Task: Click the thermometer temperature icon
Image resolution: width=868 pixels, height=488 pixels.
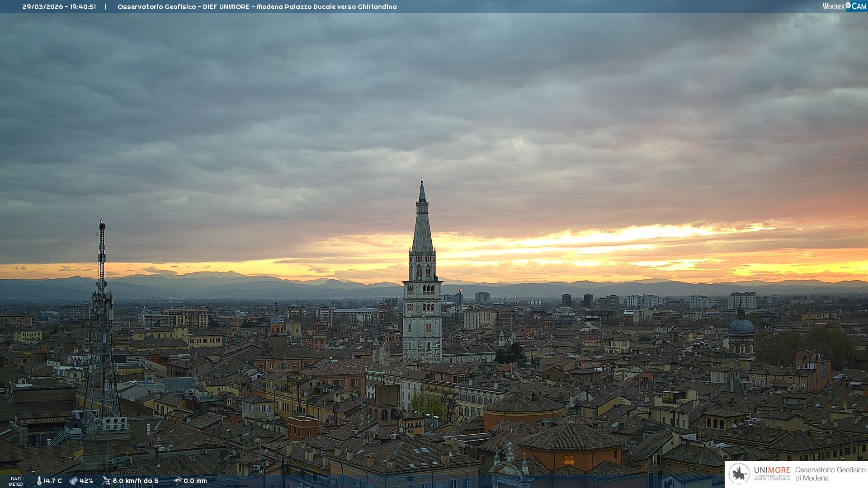Action: click(39, 481)
